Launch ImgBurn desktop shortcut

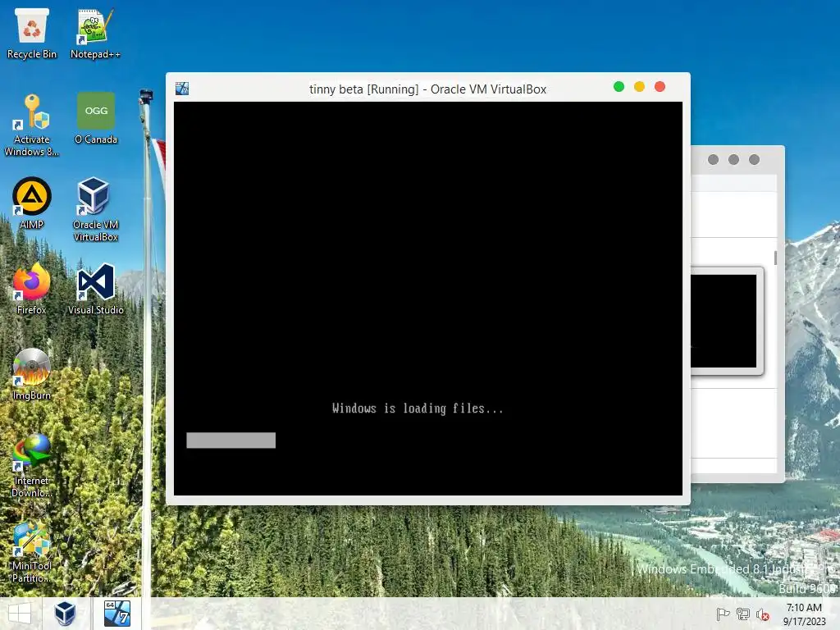coord(32,374)
